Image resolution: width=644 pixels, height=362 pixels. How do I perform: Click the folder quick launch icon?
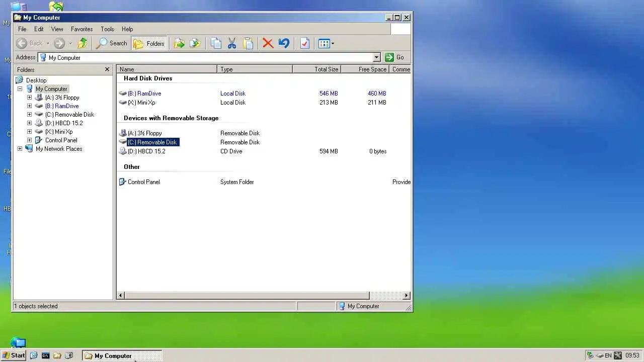pyautogui.click(x=57, y=355)
